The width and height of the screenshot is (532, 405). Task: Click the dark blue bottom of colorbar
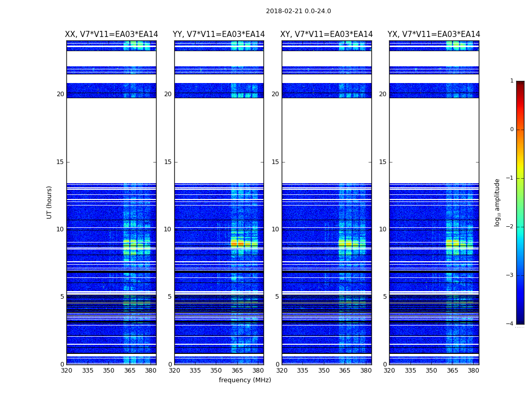[x=520, y=321]
